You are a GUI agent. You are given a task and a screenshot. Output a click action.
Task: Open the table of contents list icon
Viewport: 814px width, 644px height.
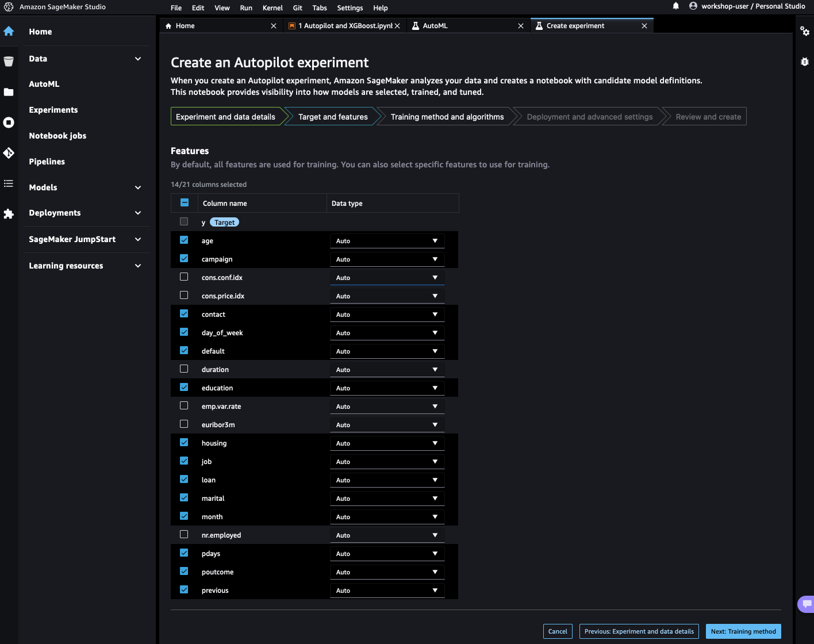9,183
